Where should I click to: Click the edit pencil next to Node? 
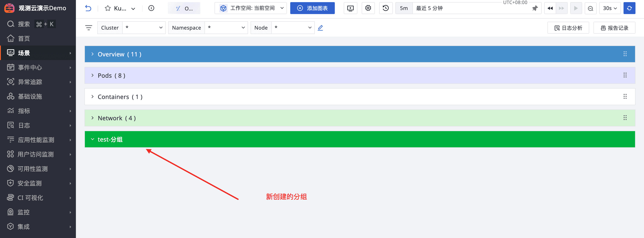[320, 28]
